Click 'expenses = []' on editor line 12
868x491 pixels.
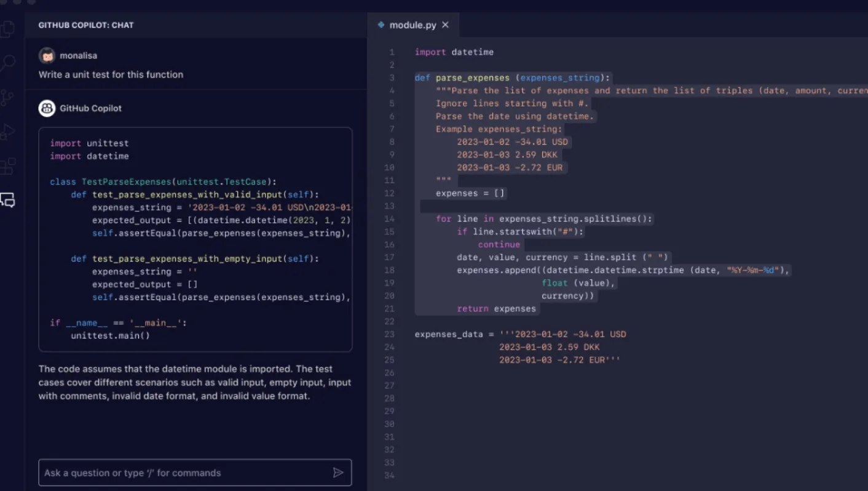coord(470,193)
